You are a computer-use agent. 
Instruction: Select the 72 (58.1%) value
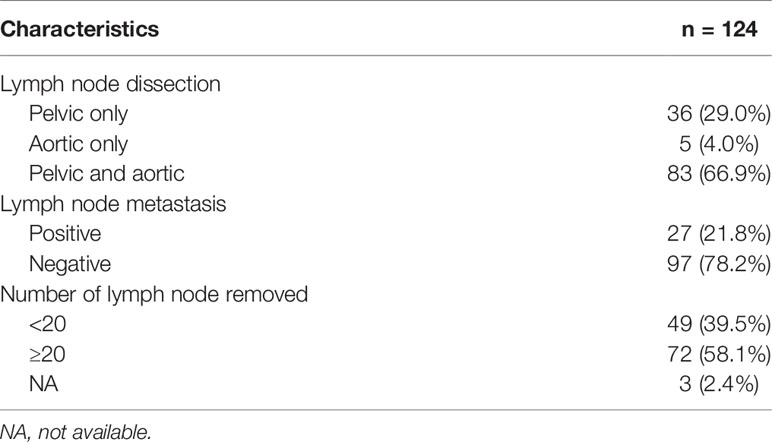[719, 354]
